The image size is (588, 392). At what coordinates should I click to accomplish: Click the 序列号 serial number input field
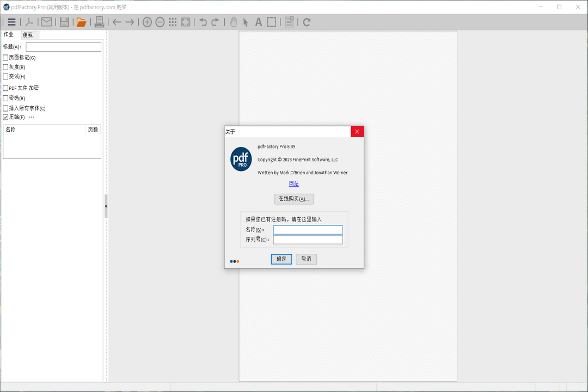point(308,240)
